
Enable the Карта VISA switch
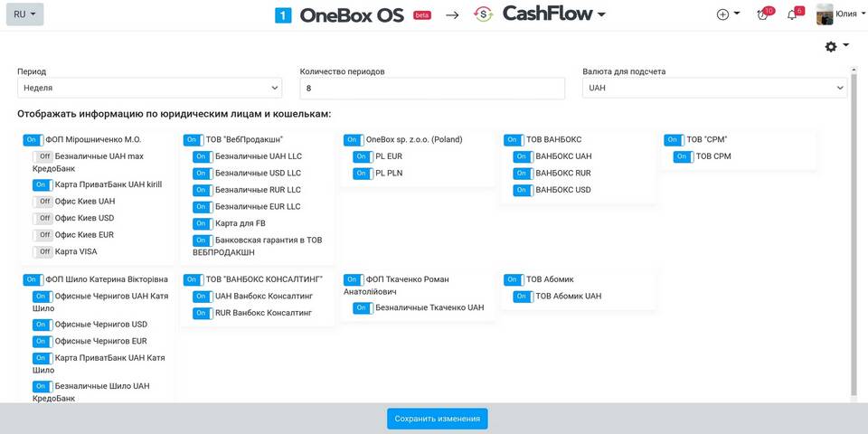coord(42,252)
